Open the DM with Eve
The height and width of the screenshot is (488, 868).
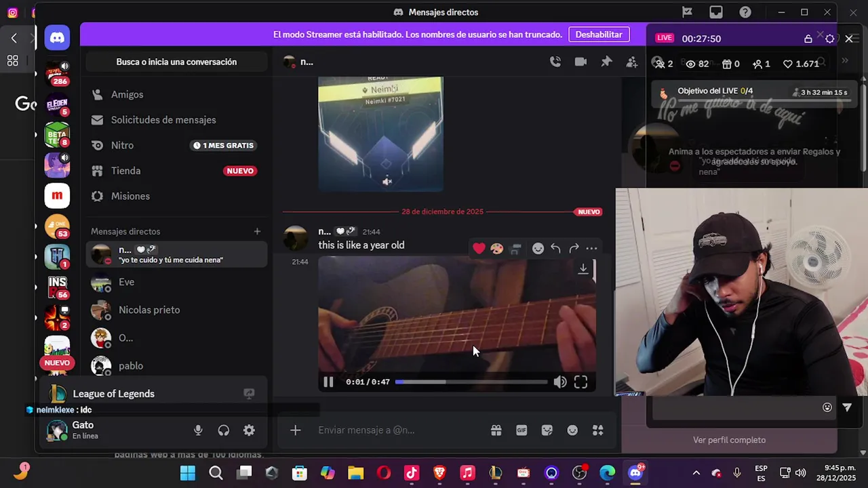176,282
